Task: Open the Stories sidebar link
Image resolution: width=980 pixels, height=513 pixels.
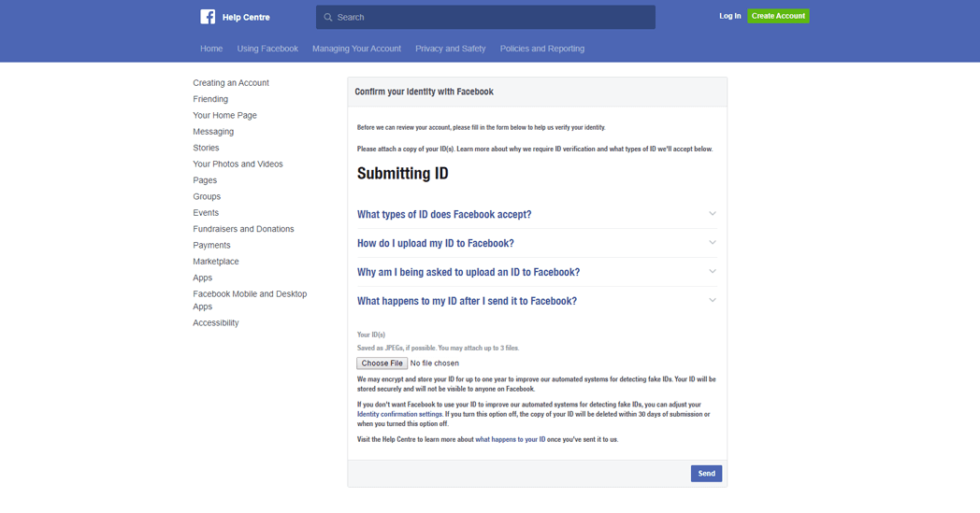Action: pos(207,148)
